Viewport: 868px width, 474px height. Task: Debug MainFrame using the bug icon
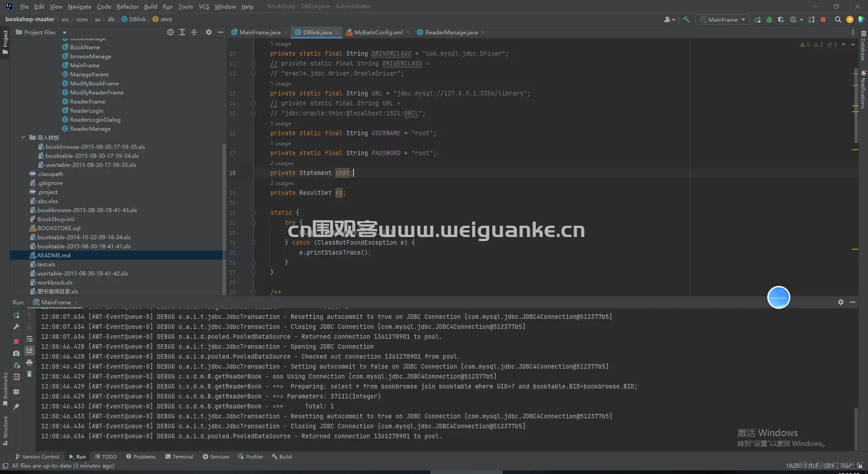pos(769,19)
